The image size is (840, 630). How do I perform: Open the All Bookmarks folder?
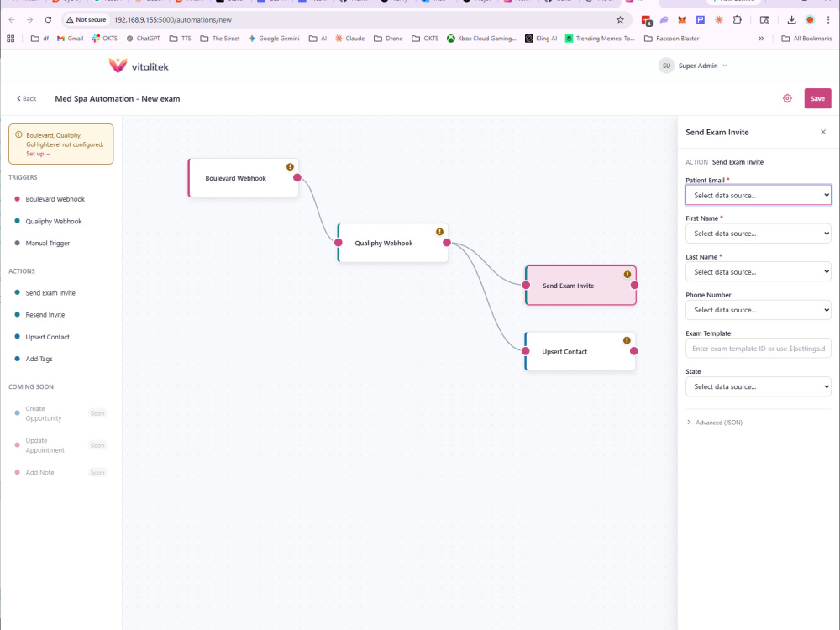click(806, 39)
